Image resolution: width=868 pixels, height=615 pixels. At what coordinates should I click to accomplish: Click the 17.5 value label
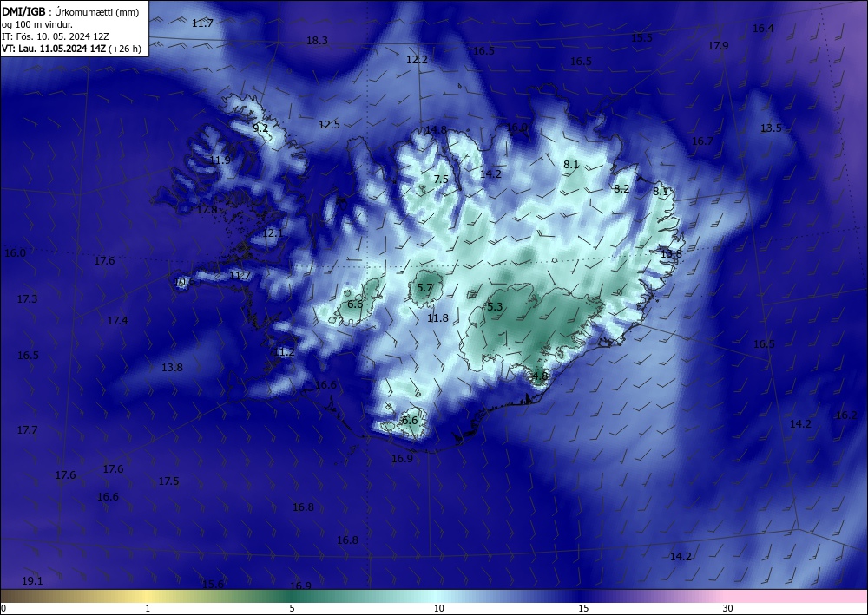(x=169, y=481)
